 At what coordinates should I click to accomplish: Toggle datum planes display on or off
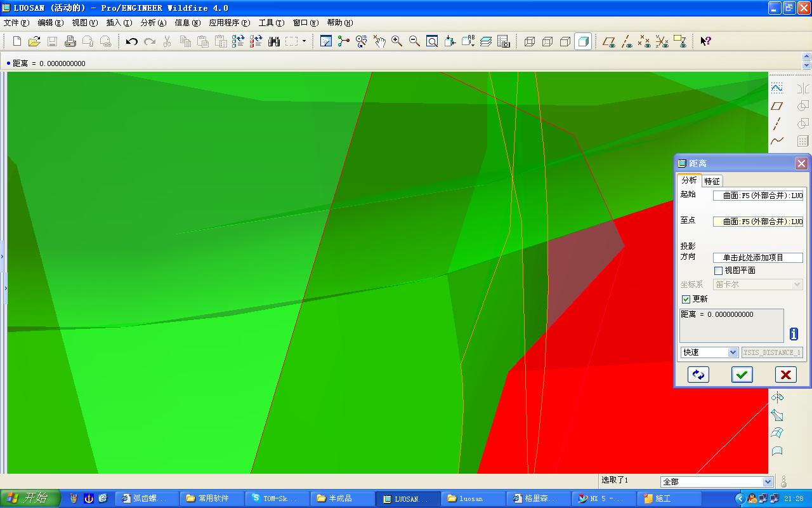pyautogui.click(x=609, y=41)
